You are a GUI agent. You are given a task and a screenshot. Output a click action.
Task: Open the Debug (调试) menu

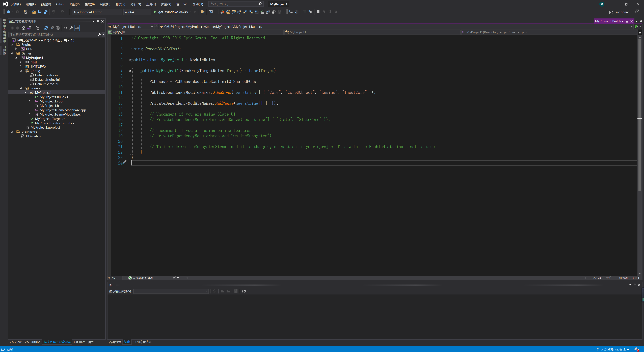(x=105, y=4)
